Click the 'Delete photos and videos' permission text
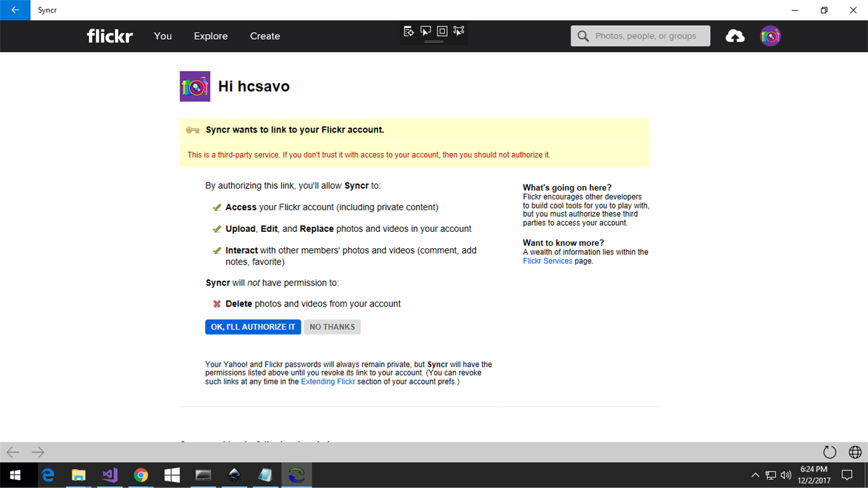 313,304
